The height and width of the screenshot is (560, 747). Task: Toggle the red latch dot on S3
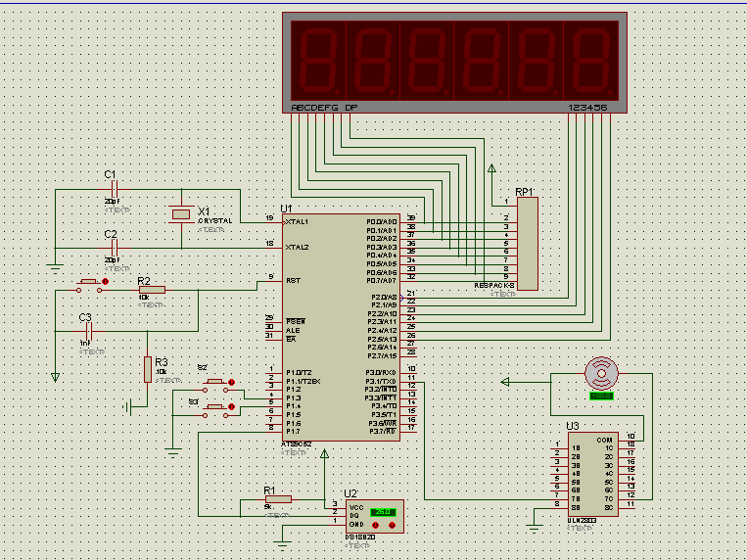pos(231,407)
